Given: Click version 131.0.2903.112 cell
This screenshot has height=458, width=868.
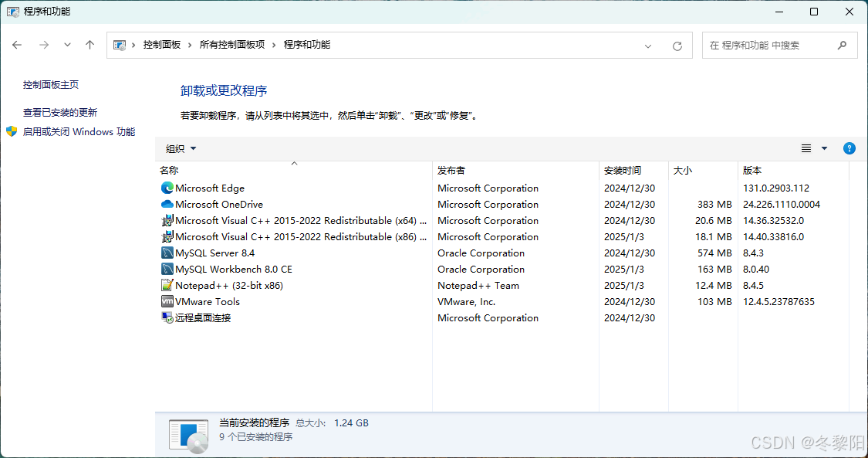Looking at the screenshot, I should (x=776, y=188).
